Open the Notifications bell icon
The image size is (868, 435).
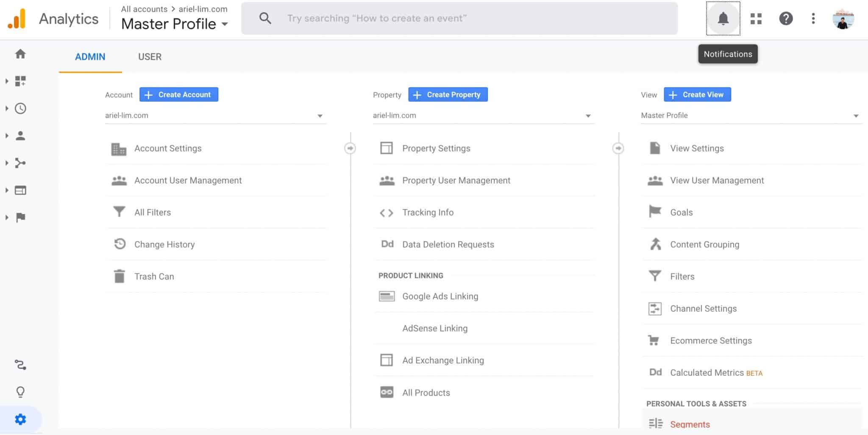(x=723, y=19)
